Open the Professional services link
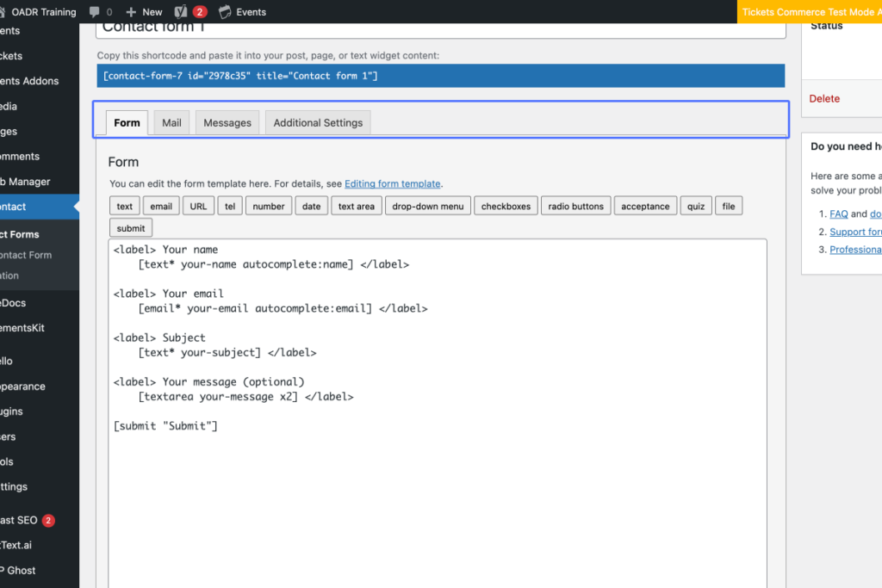The width and height of the screenshot is (882, 588). [855, 250]
